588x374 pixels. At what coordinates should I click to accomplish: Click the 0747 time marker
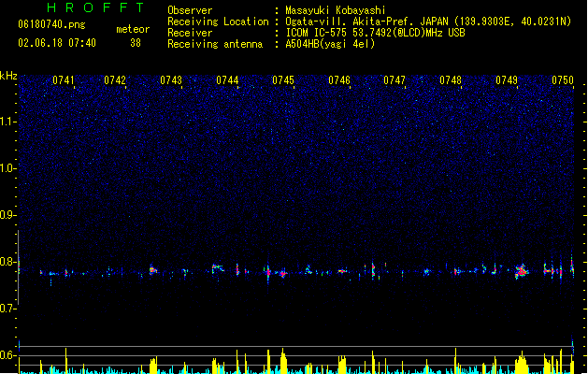394,79
